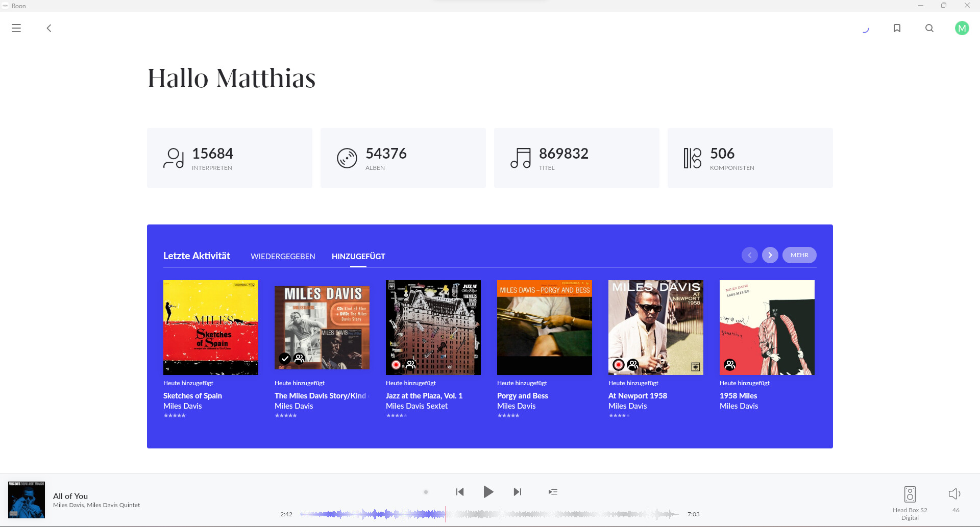Select the Hinzugefügt tab
This screenshot has width=980, height=527.
tap(358, 256)
